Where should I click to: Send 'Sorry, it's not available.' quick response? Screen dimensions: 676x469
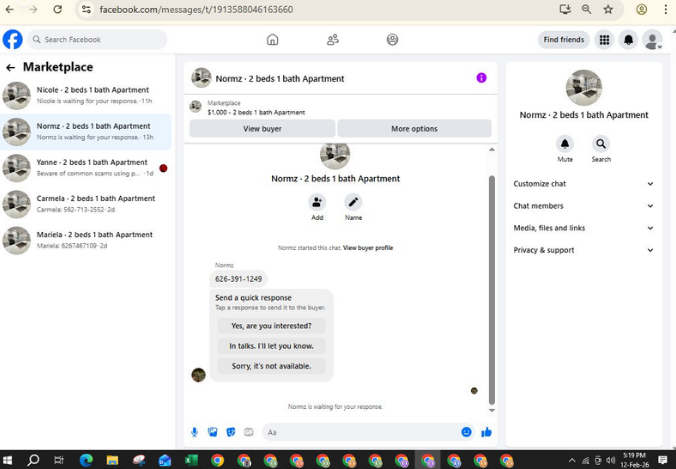[271, 366]
